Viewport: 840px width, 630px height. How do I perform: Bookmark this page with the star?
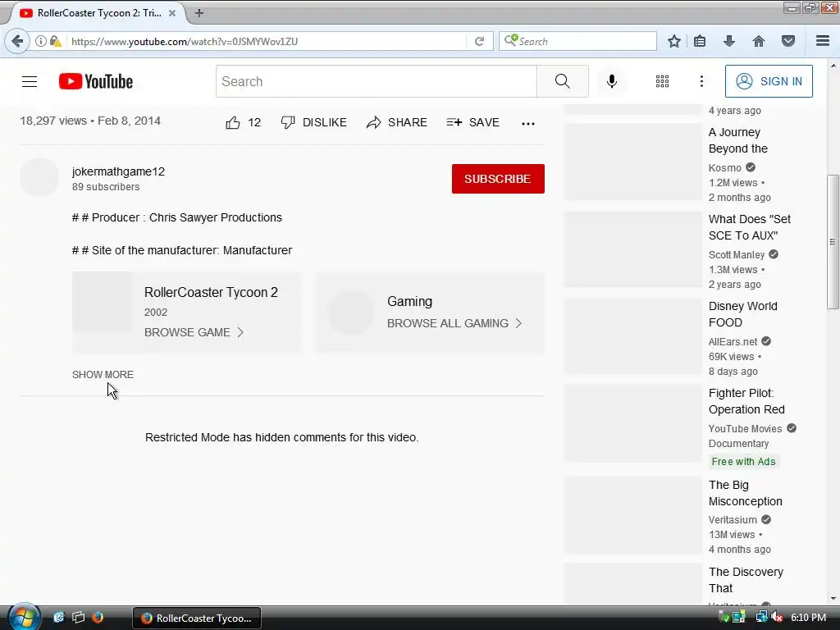(x=674, y=41)
